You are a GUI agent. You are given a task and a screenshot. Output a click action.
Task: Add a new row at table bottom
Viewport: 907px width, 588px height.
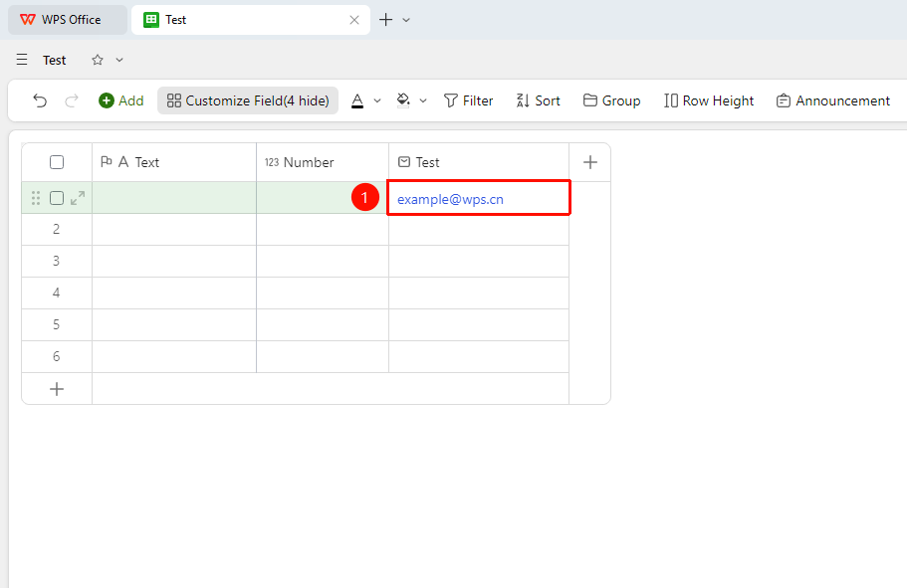[57, 389]
